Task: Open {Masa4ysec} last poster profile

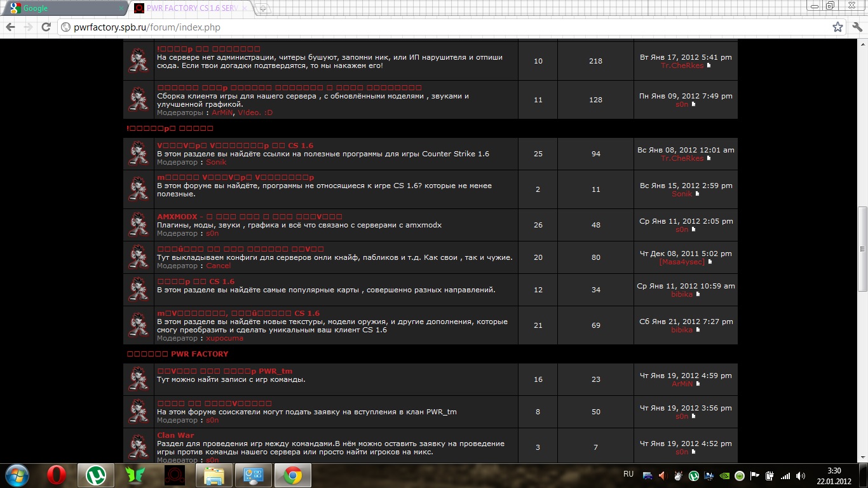Action: (682, 262)
